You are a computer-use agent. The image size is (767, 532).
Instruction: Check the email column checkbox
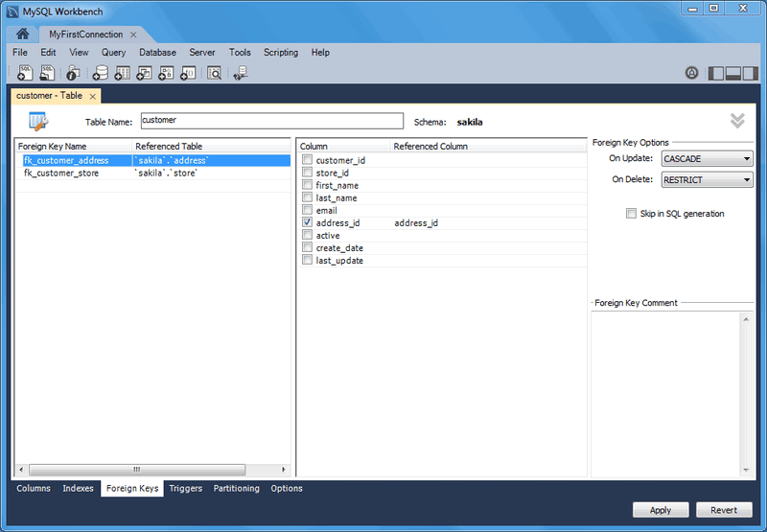[307, 209]
